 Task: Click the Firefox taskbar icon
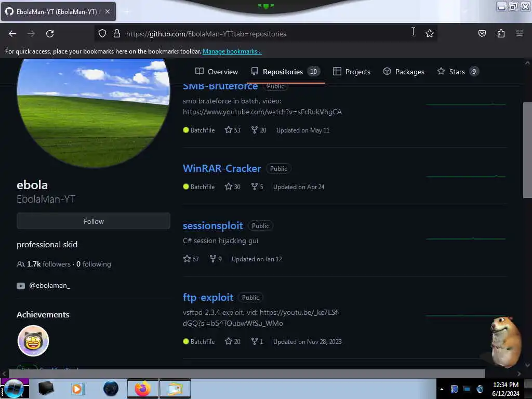[x=143, y=389]
